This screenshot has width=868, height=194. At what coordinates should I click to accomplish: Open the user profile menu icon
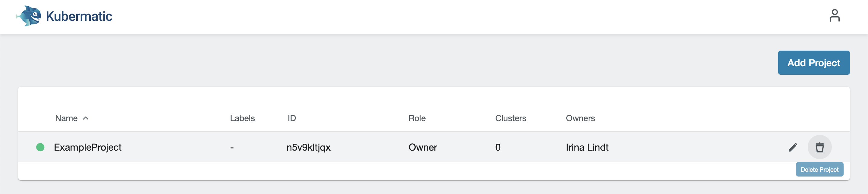click(x=834, y=16)
